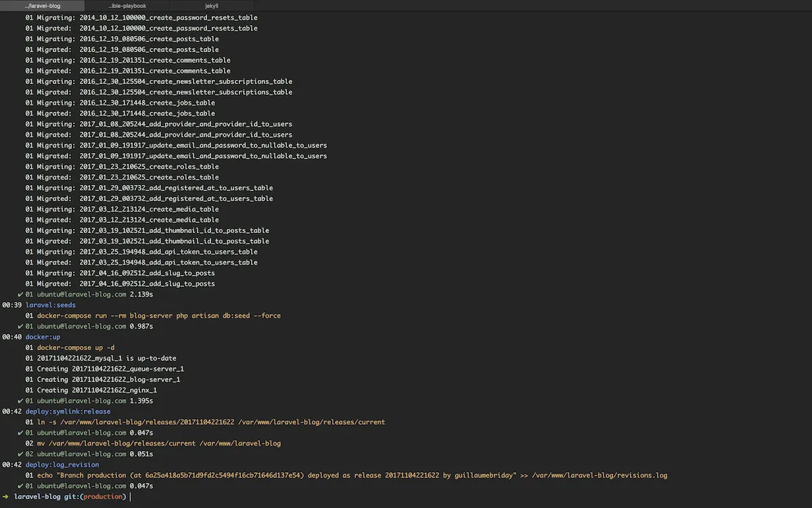Click Migrated create_newsletter_subscriptions_table line
Image resolution: width=812 pixels, height=508 pixels.
pyautogui.click(x=159, y=92)
